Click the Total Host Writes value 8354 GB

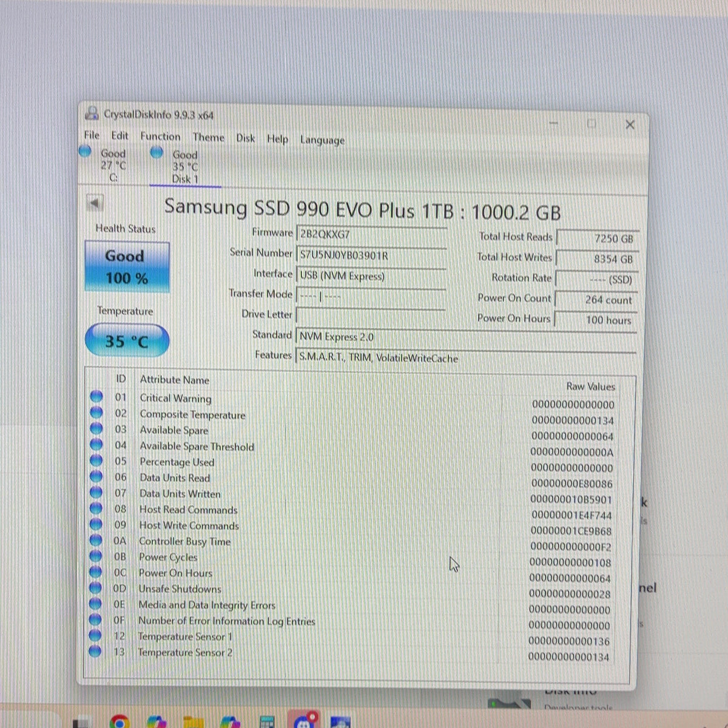[x=598, y=259]
